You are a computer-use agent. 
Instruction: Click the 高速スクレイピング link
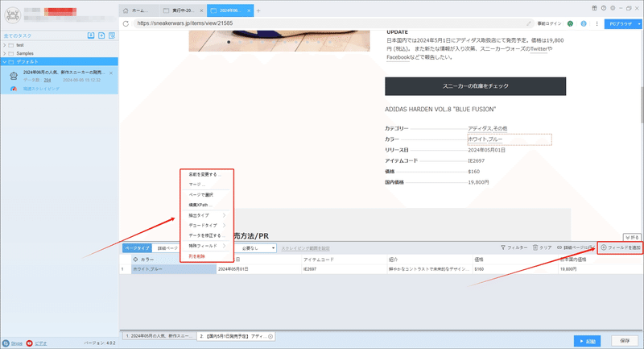point(41,89)
